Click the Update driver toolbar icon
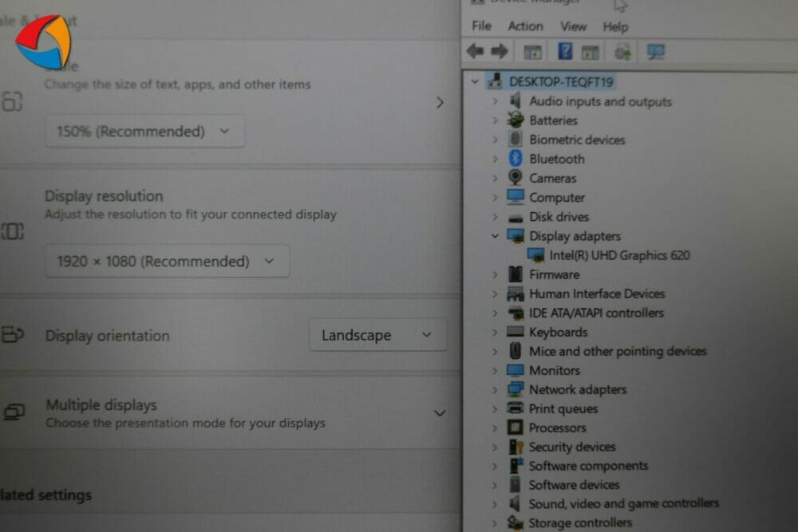The width and height of the screenshot is (798, 532). coord(622,52)
